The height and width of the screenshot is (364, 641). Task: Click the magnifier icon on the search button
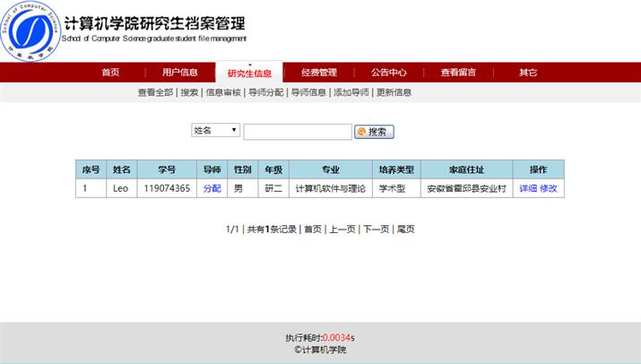pyautogui.click(x=361, y=132)
